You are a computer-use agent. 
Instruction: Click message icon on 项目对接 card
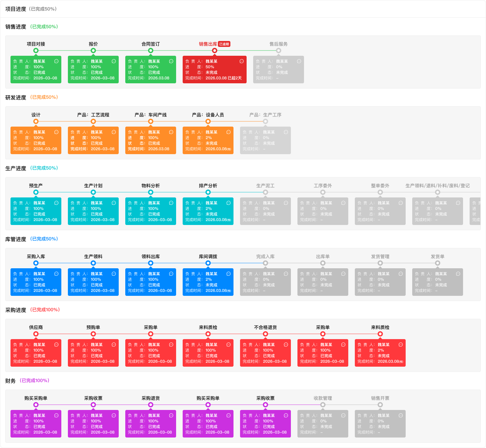click(56, 61)
